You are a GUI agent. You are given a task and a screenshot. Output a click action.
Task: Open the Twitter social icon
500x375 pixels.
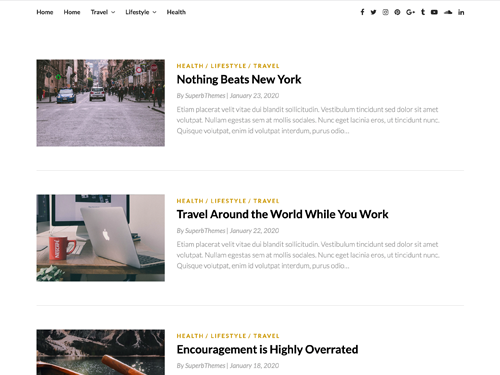click(373, 12)
